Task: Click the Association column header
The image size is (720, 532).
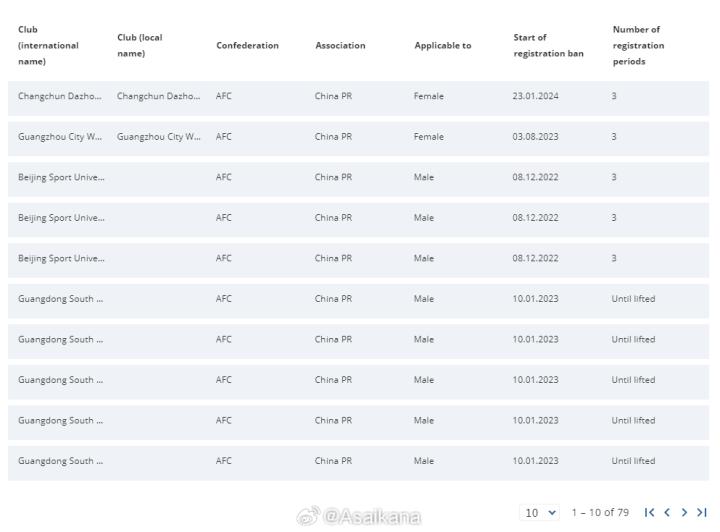Action: [340, 46]
